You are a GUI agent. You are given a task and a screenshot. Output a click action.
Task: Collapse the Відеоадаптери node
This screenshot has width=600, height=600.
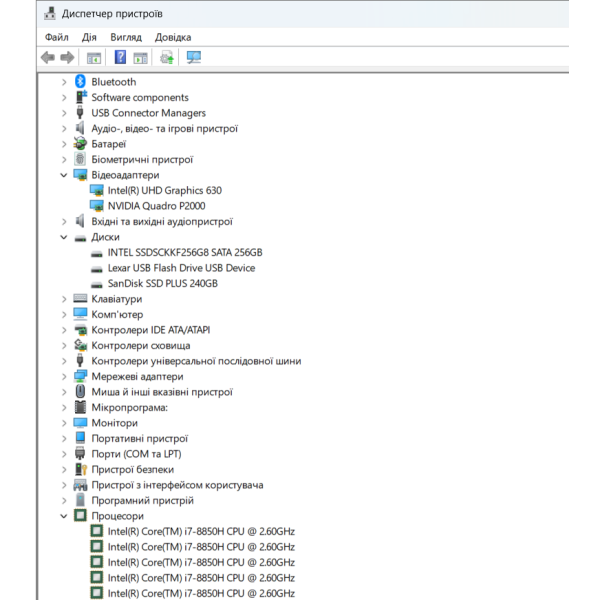tap(64, 175)
